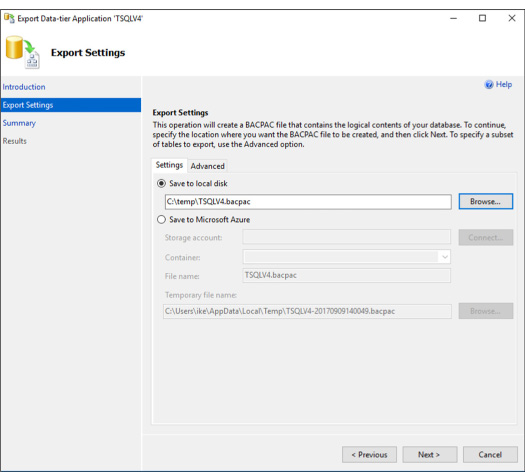Expand the Container dropdown list
The image size is (525, 472).
coord(445,257)
